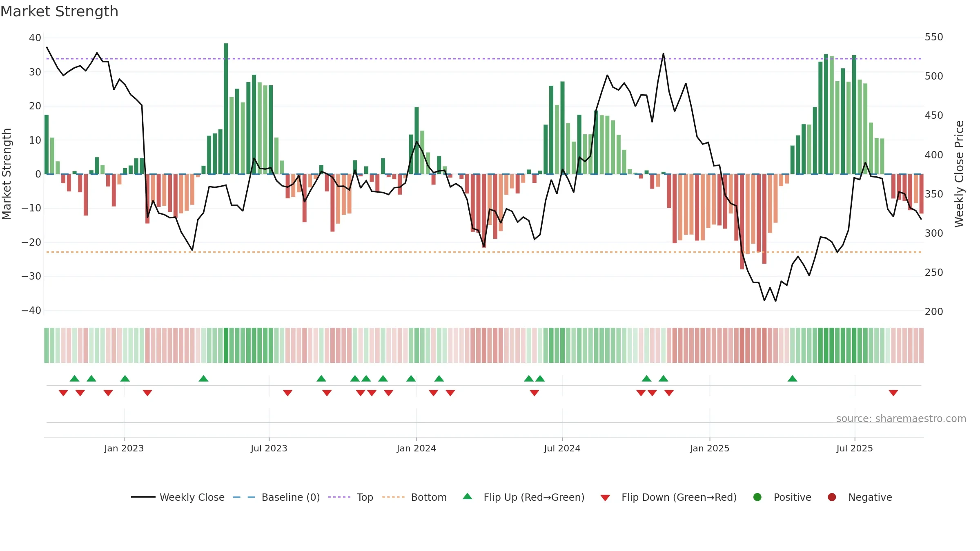This screenshot has height=551, width=980.
Task: Click the orange dotted Bottom sample in legend
Action: 394,497
